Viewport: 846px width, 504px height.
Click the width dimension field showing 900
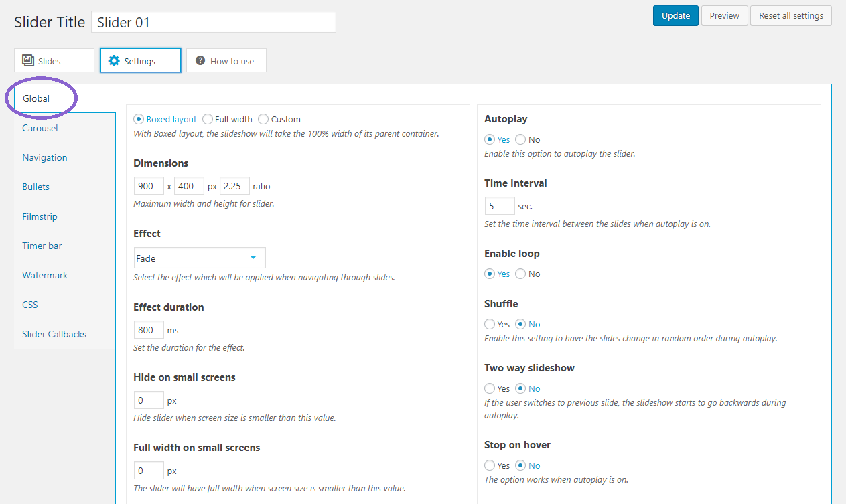point(149,186)
